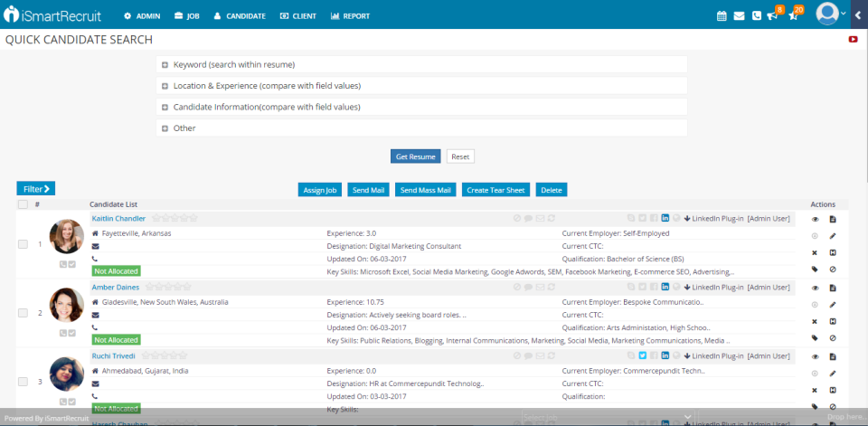The height and width of the screenshot is (426, 868).
Task: Click the Get Resume button
Action: (416, 156)
